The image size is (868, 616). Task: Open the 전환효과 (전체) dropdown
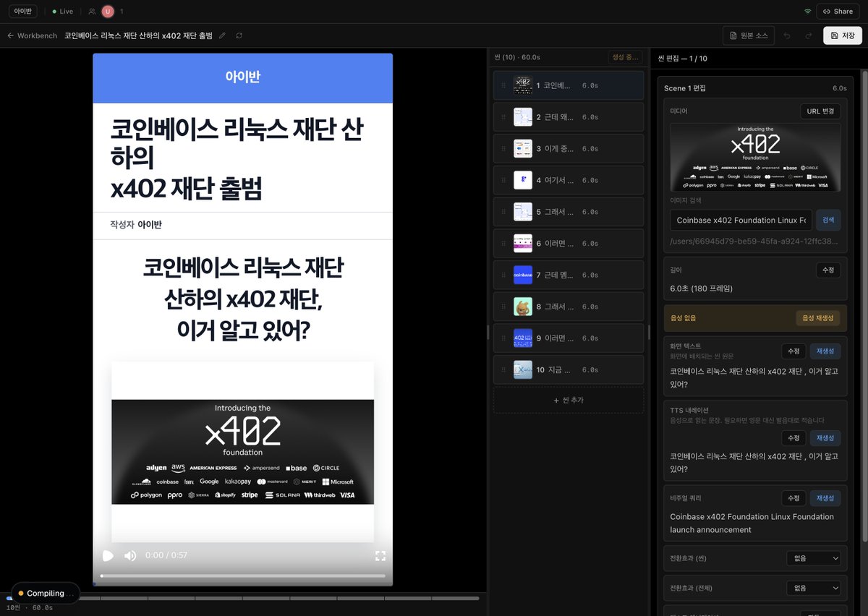click(814, 588)
